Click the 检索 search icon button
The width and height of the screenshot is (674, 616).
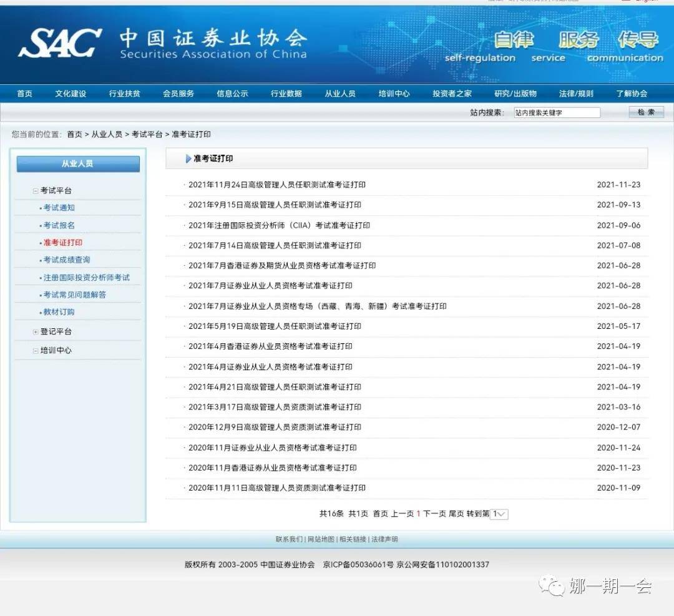pos(646,112)
